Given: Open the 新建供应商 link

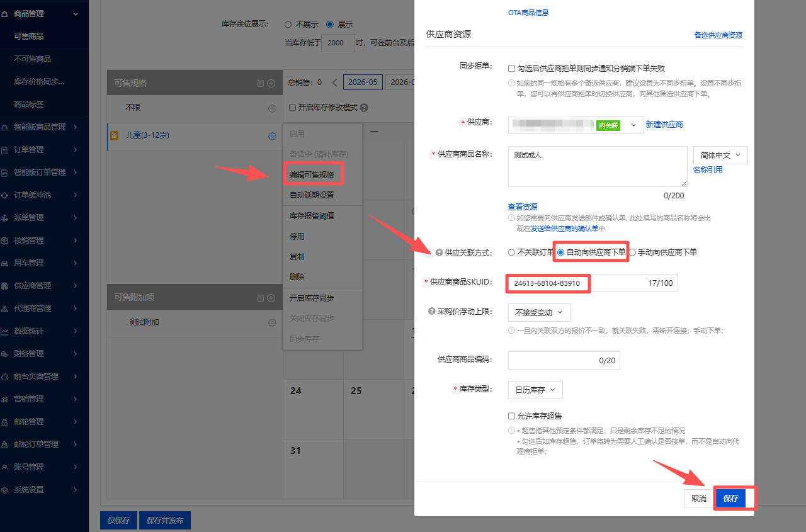Looking at the screenshot, I should 664,125.
